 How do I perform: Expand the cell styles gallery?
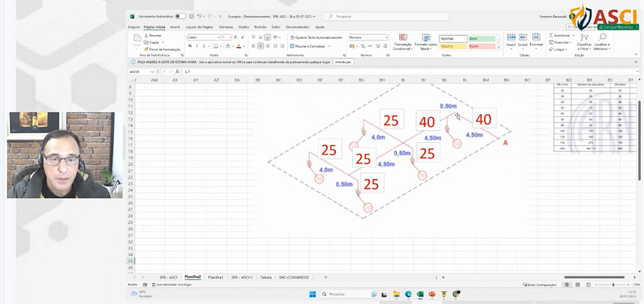pos(499,48)
